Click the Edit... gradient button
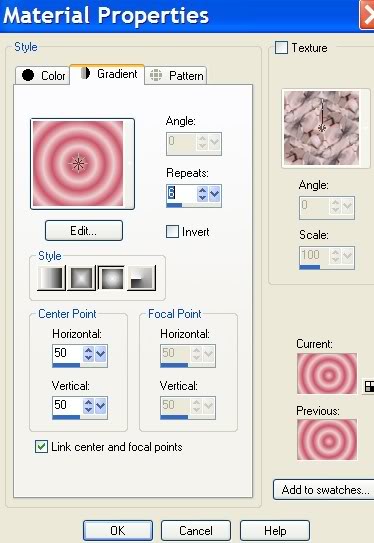The width and height of the screenshot is (374, 543). [x=84, y=230]
